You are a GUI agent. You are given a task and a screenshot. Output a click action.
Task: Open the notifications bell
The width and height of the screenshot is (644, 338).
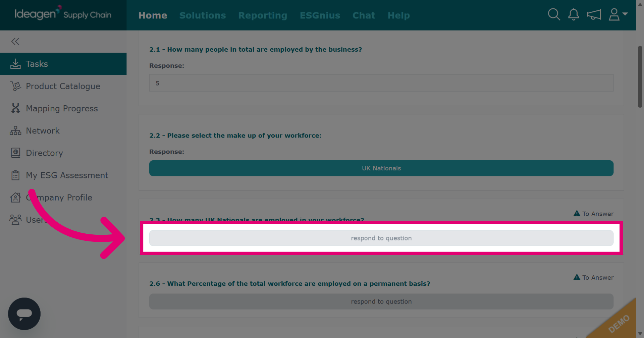pyautogui.click(x=574, y=14)
